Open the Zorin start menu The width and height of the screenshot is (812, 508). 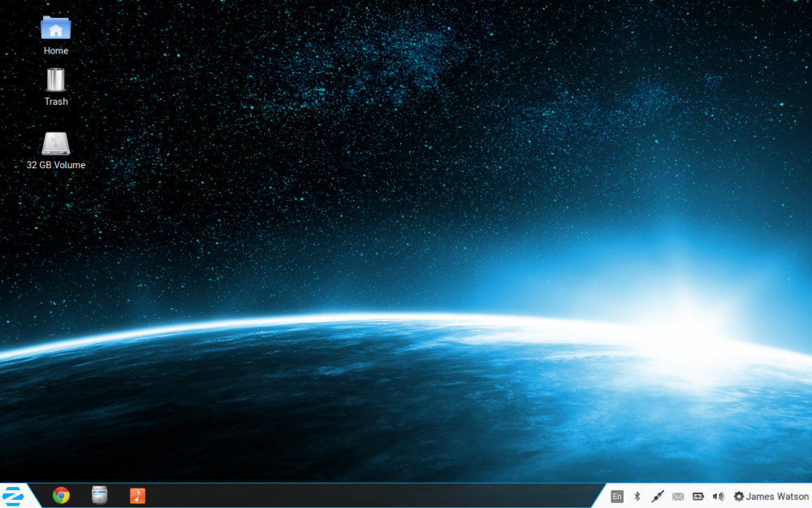click(x=13, y=496)
